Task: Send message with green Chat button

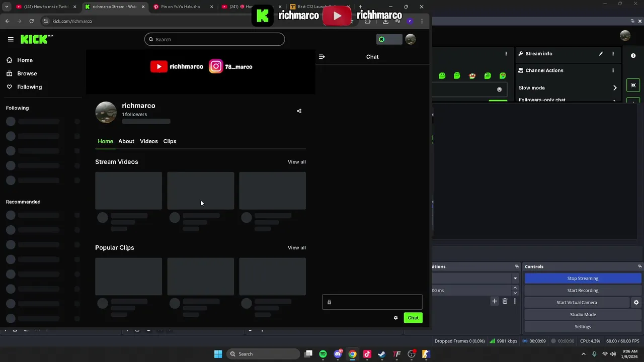Action: (x=413, y=318)
